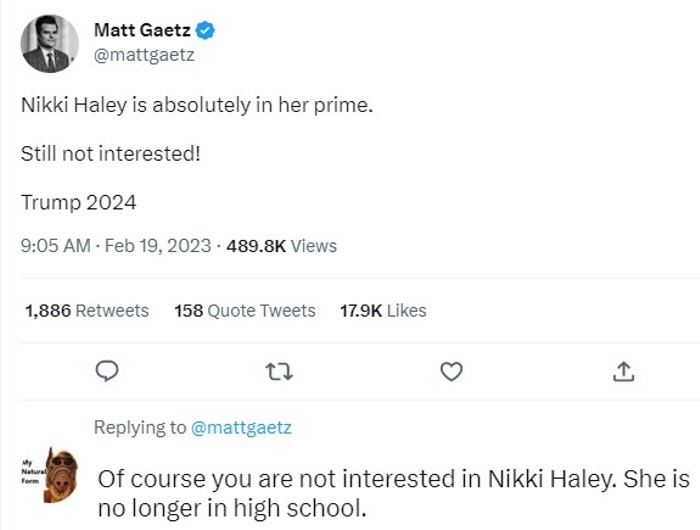This screenshot has width=700, height=530.
Task: Show the 1,886 Retweets list
Action: [x=87, y=311]
